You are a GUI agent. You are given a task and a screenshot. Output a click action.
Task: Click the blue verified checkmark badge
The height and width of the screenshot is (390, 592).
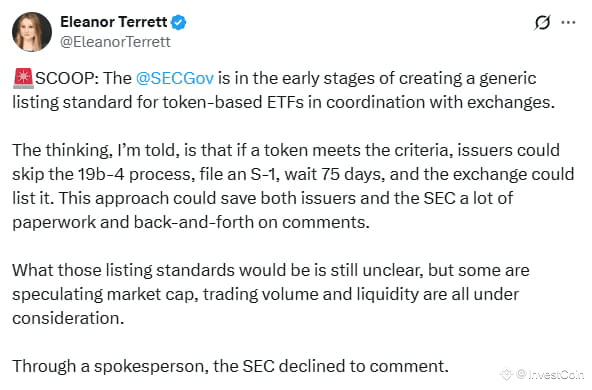pyautogui.click(x=179, y=22)
